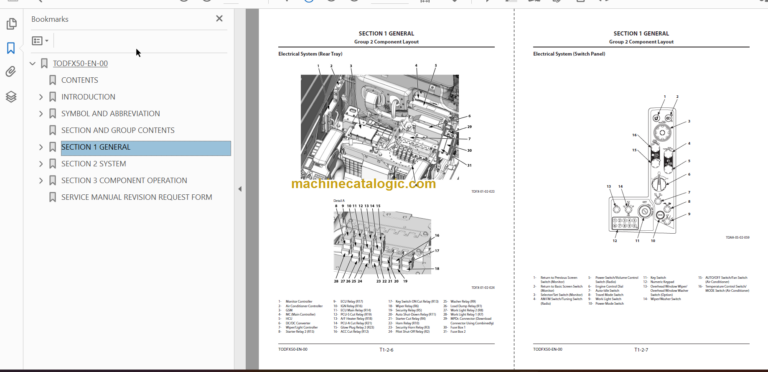The width and height of the screenshot is (768, 372).
Task: Jump to the INTRODUCTION bookmark
Action: (x=88, y=97)
